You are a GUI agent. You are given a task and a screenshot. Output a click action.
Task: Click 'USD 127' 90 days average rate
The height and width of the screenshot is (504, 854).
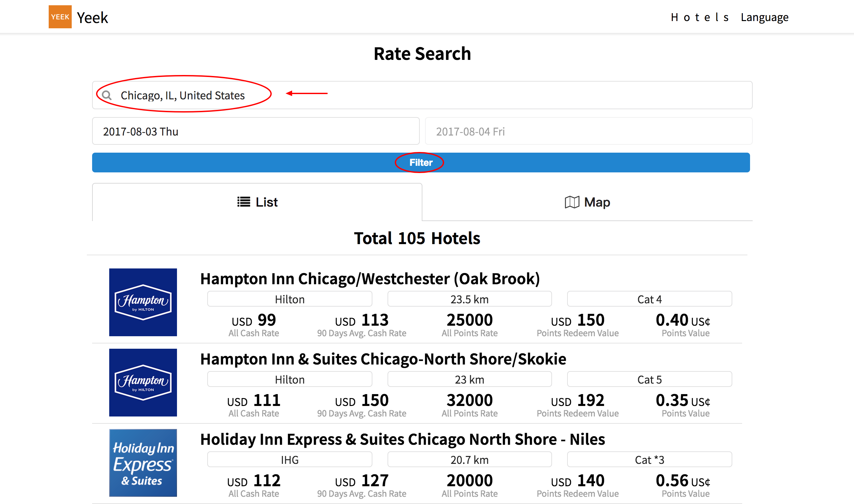(362, 481)
